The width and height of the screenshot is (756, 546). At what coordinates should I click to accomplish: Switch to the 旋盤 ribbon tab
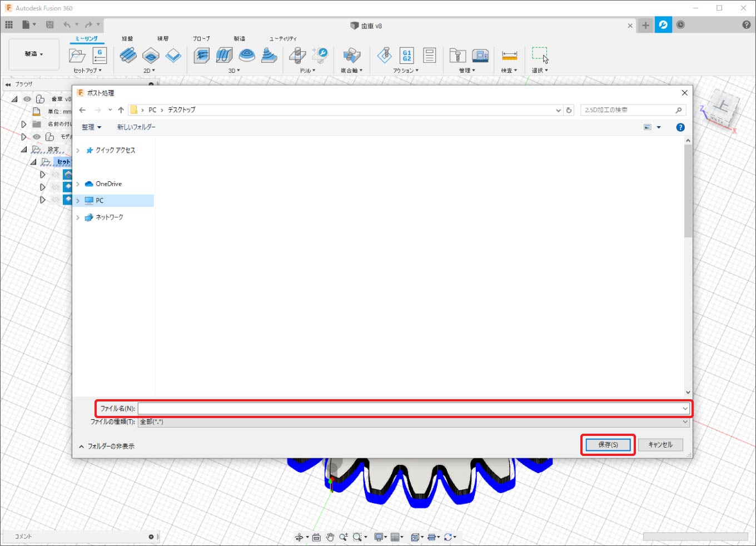click(127, 39)
